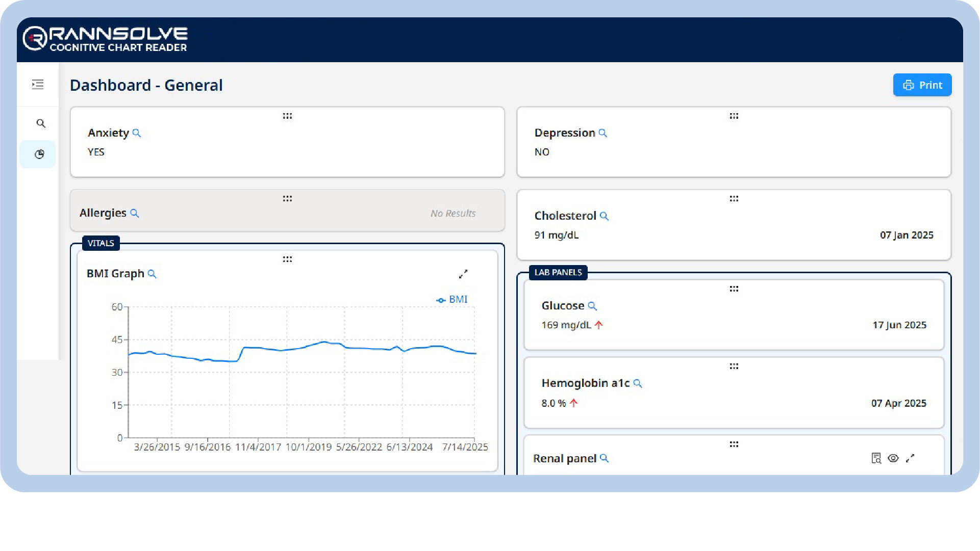Click magnifier icon next to Anxiety

click(x=137, y=133)
